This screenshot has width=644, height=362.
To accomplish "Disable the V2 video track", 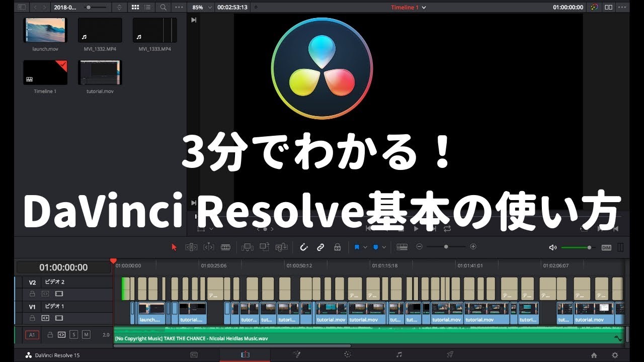I will click(x=59, y=293).
